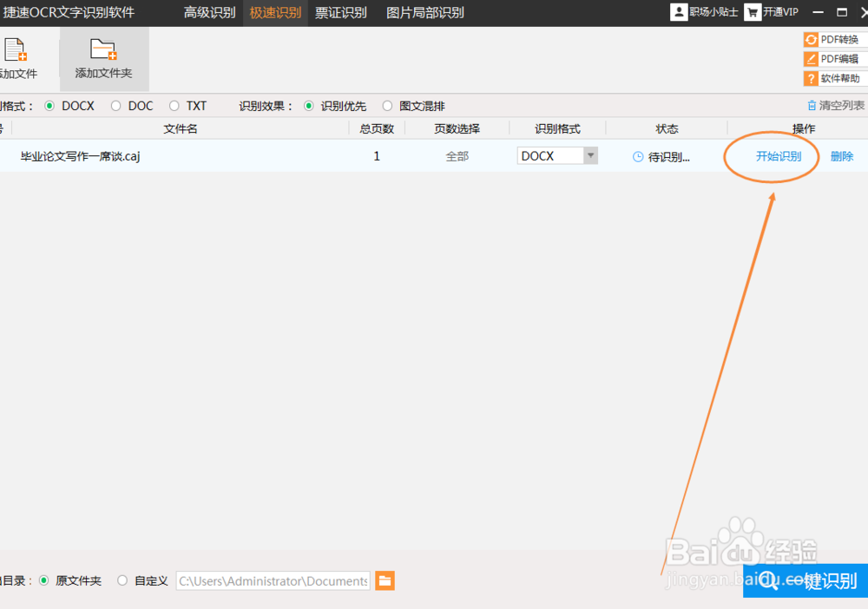The width and height of the screenshot is (868, 609).
Task: Expand the 全部 page selection option
Action: (x=457, y=156)
